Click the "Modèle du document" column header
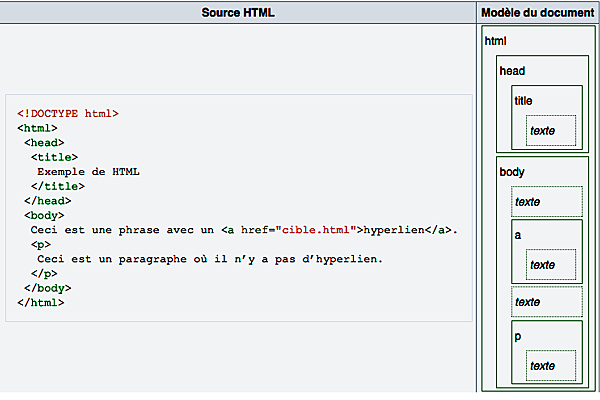Image resolution: width=600 pixels, height=400 pixels. coord(538,13)
